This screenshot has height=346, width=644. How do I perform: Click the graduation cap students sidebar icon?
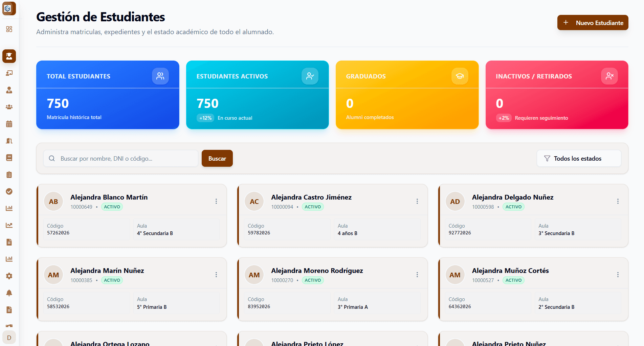coord(9,56)
